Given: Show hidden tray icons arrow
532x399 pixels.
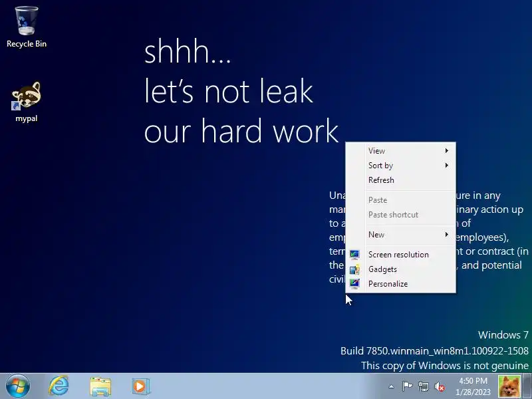Looking at the screenshot, I should click(391, 386).
